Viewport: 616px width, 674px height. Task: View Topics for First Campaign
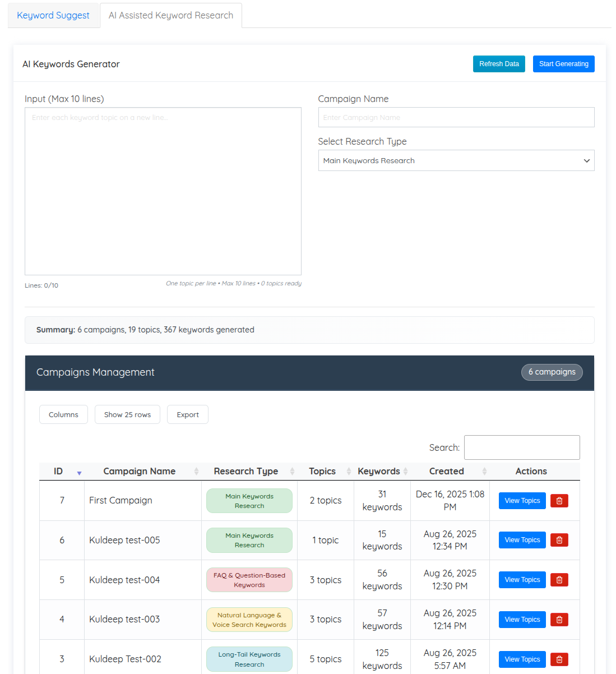(x=522, y=501)
